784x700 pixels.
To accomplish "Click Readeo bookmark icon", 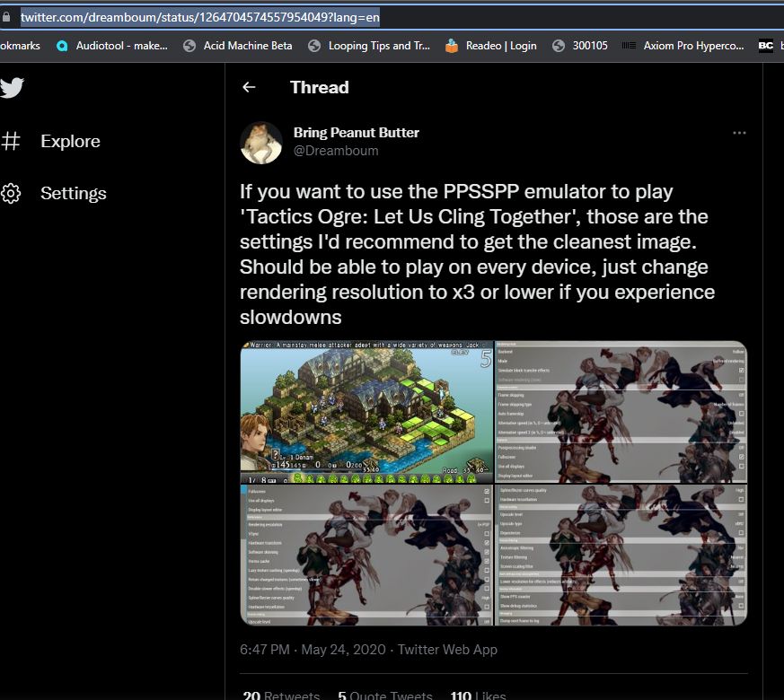I will point(452,46).
